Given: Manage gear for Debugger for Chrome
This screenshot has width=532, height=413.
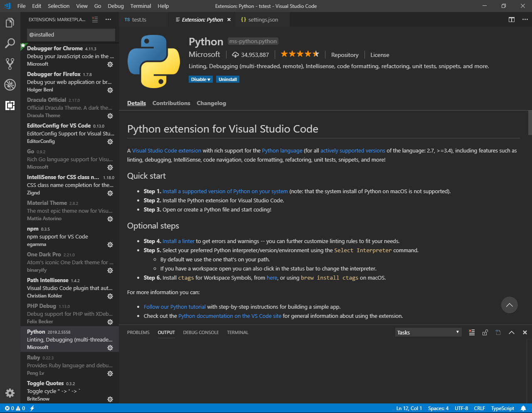Looking at the screenshot, I should click(110, 64).
